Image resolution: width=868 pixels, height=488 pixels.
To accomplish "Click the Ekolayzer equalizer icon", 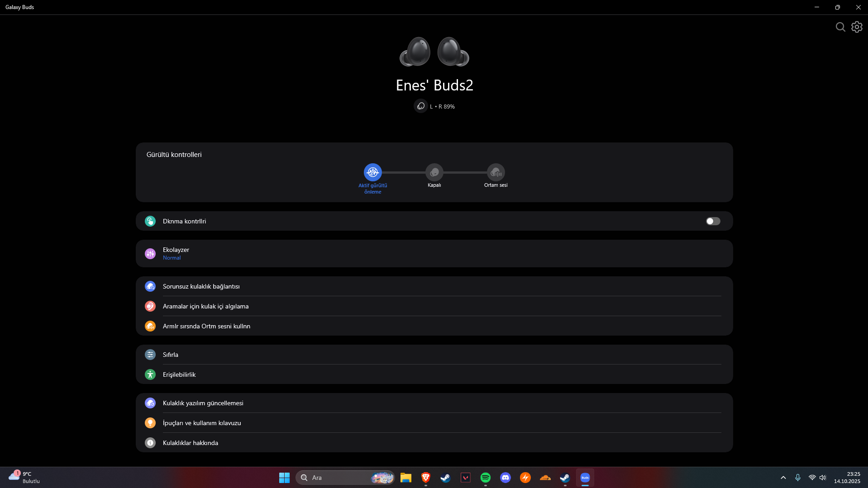I will coord(150,254).
